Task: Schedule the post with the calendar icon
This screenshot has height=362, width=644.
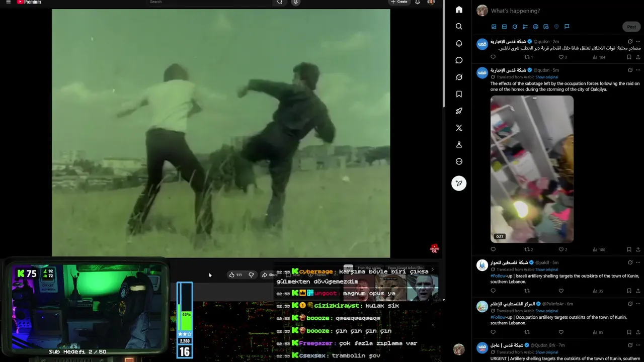Action: click(546, 27)
